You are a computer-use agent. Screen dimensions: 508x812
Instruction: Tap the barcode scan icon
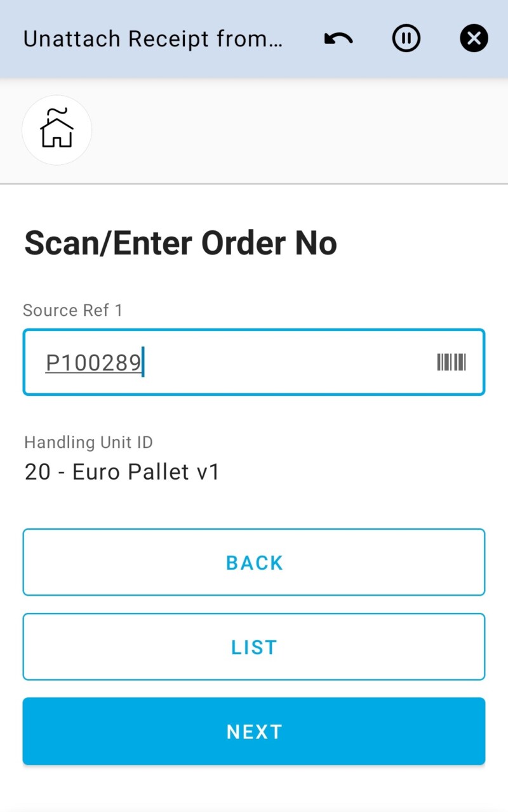click(x=451, y=362)
